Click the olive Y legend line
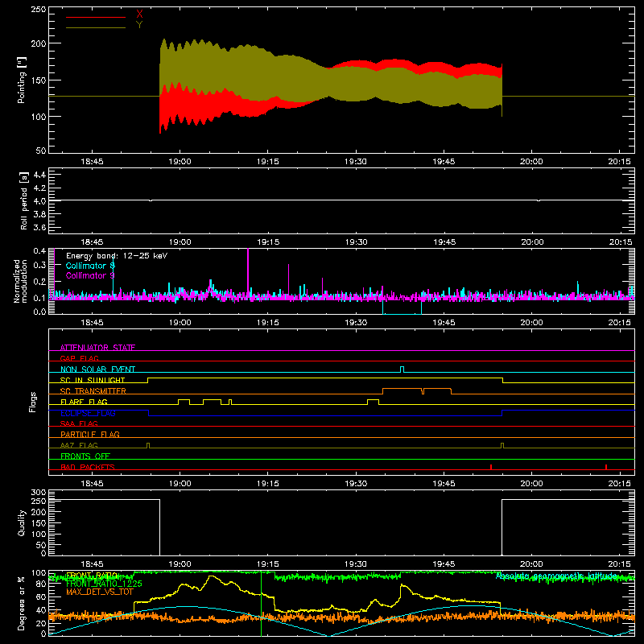Screen dimensions: 644x644 (96, 27)
